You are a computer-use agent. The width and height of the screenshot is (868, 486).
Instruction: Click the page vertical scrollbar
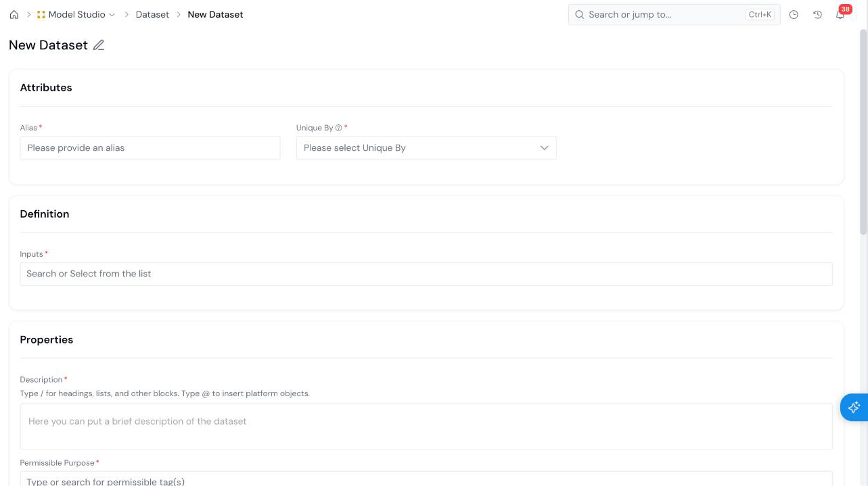pos(863,132)
